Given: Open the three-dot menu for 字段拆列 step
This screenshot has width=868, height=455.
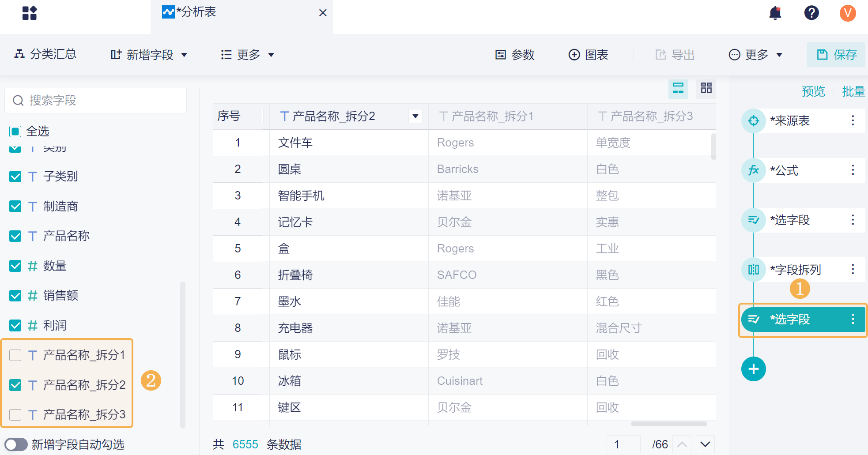Looking at the screenshot, I should coord(853,269).
